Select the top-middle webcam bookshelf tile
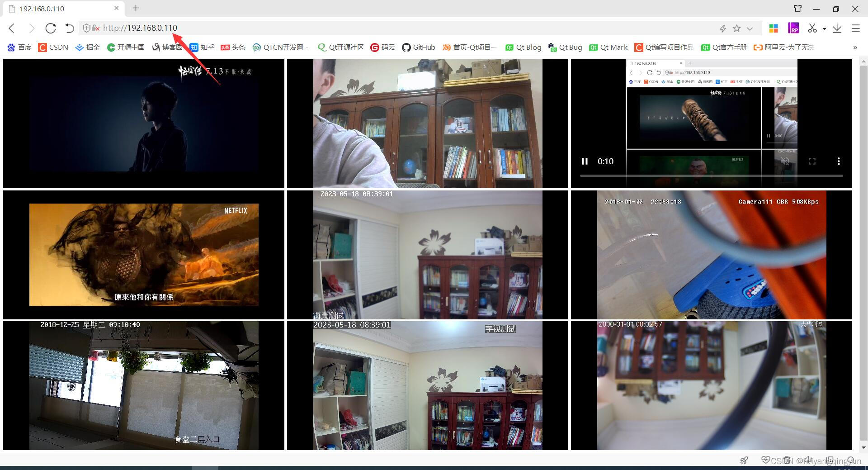Screen dimensions: 868x470 (428, 123)
